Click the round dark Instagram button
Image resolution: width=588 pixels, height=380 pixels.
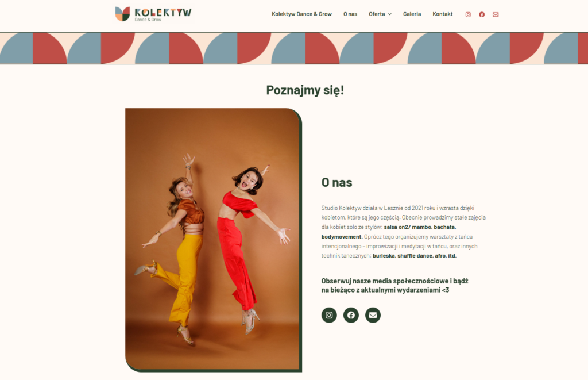pyautogui.click(x=329, y=315)
